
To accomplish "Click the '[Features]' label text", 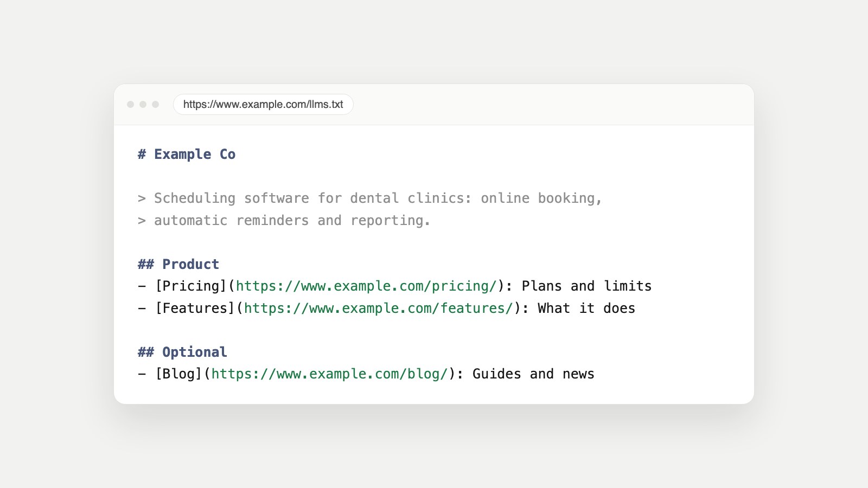I will click(195, 309).
